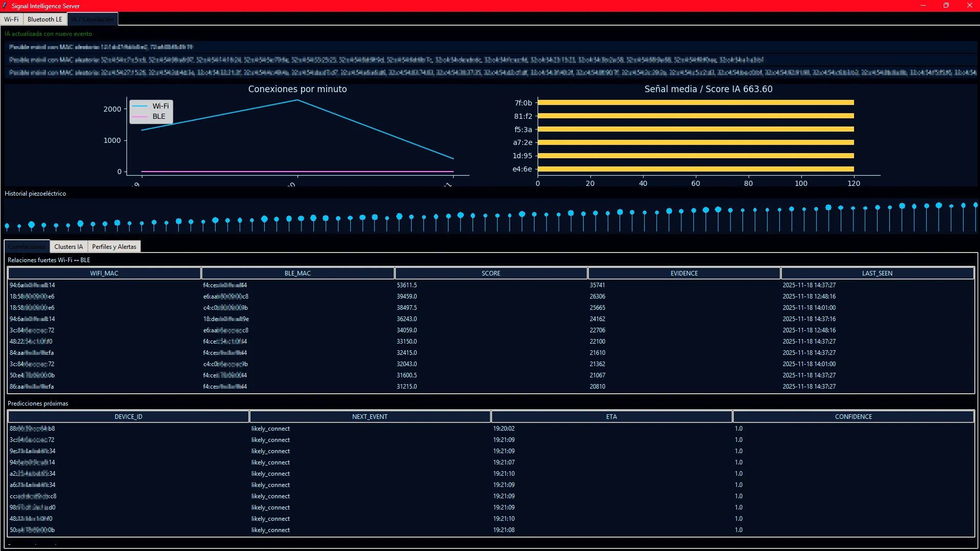Select the IA / Correlación tab
Screen dimensions: 980x551
(93, 19)
